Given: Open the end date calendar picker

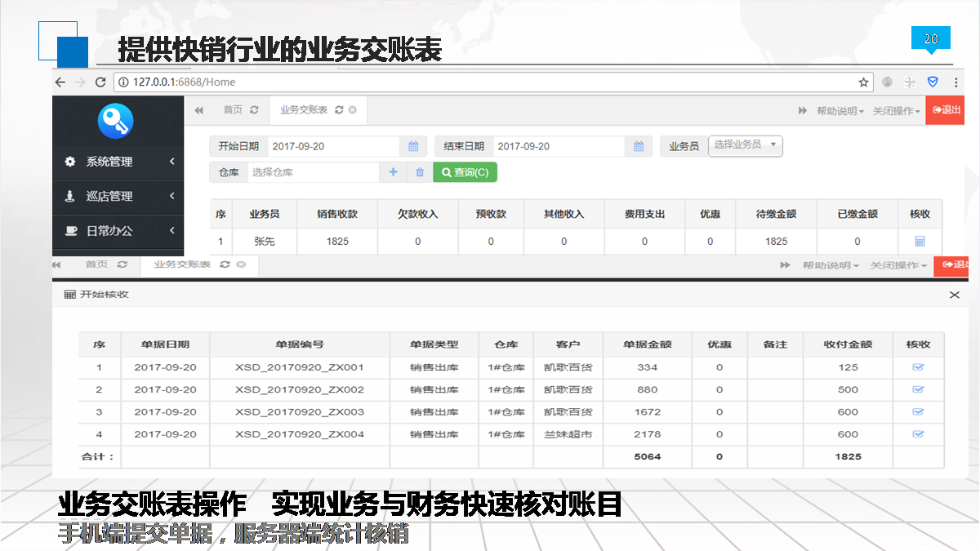Looking at the screenshot, I should pyautogui.click(x=639, y=147).
